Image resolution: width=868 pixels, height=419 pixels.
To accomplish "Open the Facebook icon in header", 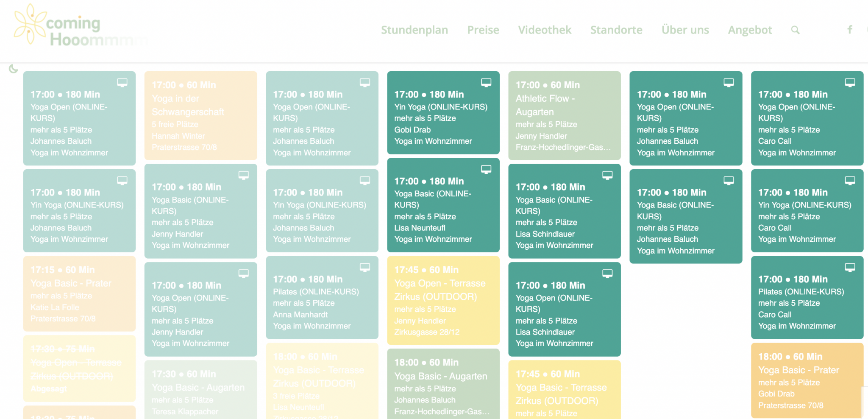I will click(x=850, y=30).
